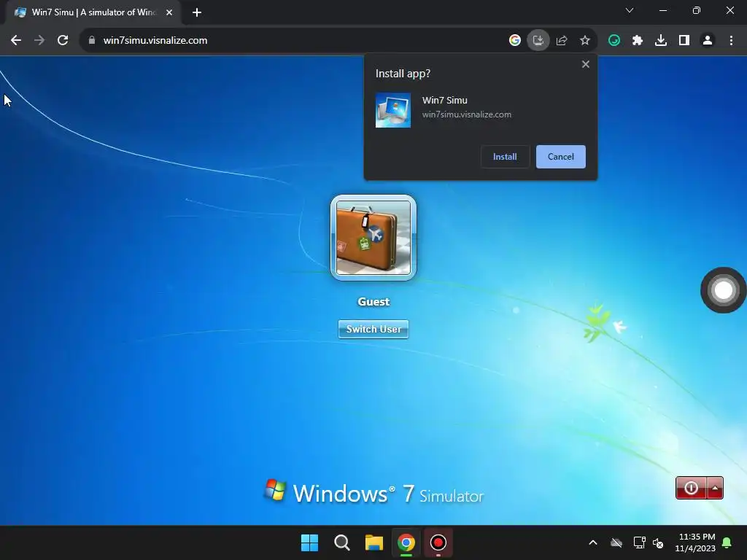This screenshot has height=560, width=747.
Task: Click the address bar URL win7simu.visnalize.com
Action: [x=155, y=41]
